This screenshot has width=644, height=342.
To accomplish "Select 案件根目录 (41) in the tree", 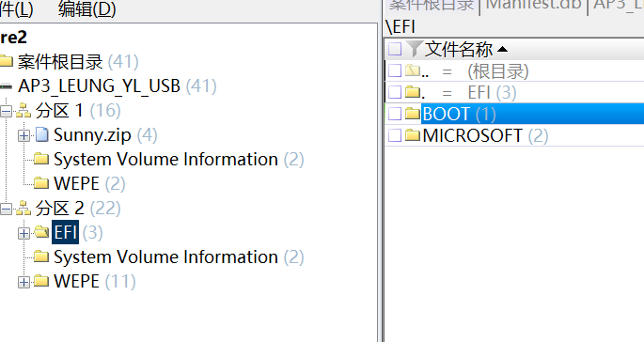I will pos(78,62).
